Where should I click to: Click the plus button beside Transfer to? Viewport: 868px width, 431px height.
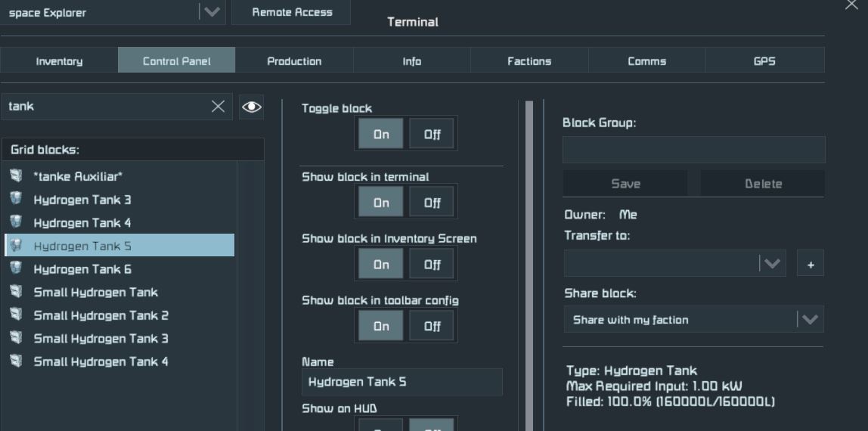(810, 264)
